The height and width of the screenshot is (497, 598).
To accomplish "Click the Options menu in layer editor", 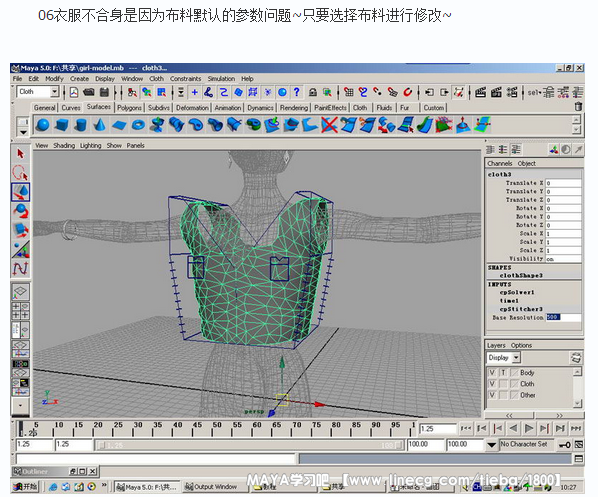I will pos(521,345).
